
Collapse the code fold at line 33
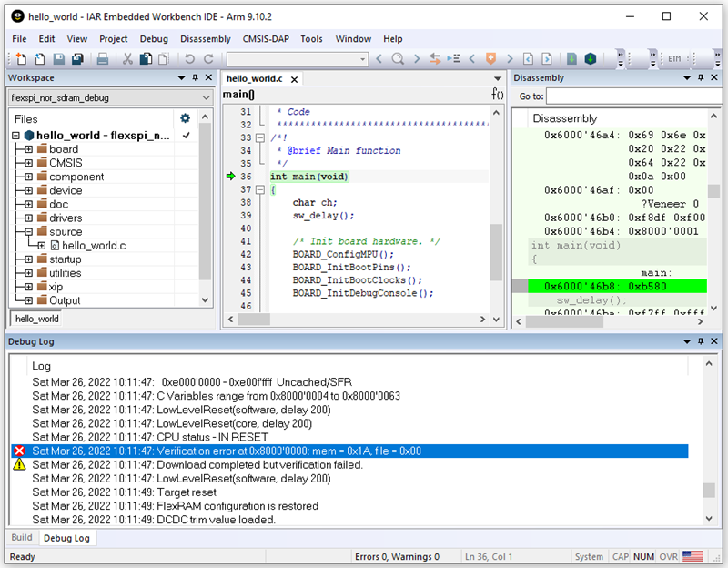coord(260,138)
